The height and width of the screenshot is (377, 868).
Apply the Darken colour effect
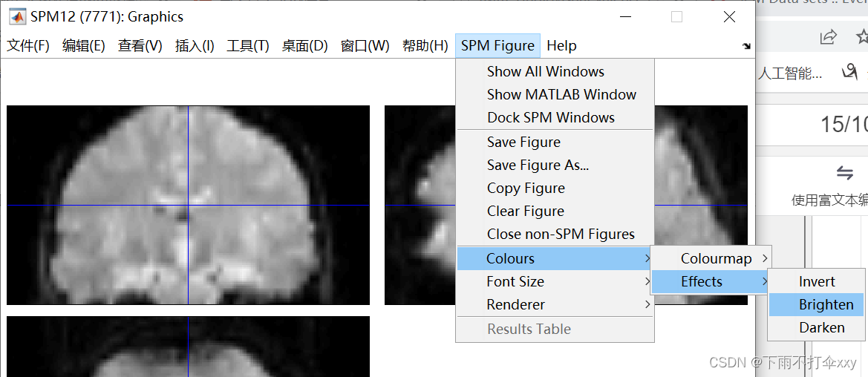pyautogui.click(x=818, y=328)
